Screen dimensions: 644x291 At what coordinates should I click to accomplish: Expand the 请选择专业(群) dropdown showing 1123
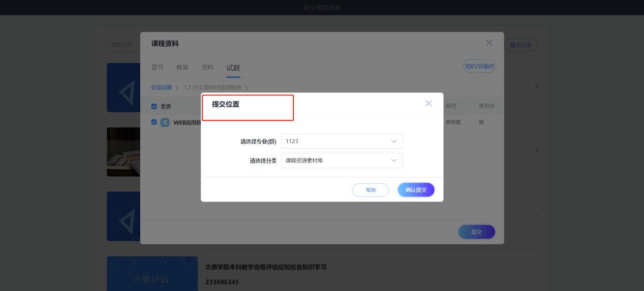(x=342, y=141)
